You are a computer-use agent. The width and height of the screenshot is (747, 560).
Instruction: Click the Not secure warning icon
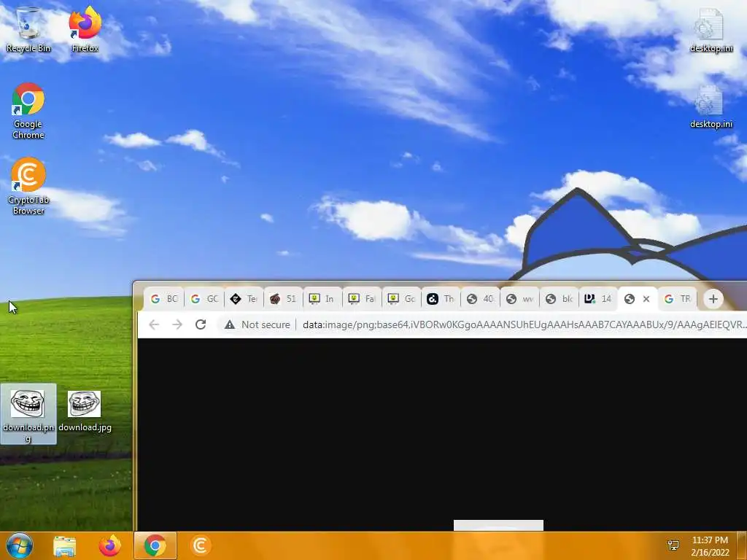[x=230, y=324]
